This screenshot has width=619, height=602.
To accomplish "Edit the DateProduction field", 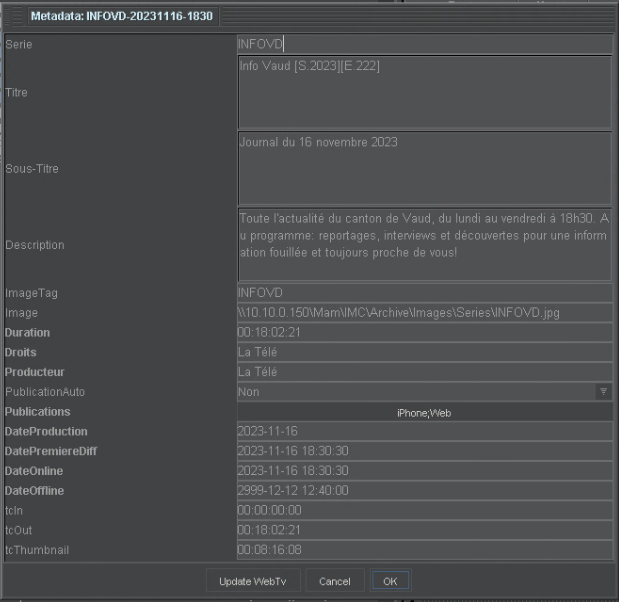I will [424, 431].
